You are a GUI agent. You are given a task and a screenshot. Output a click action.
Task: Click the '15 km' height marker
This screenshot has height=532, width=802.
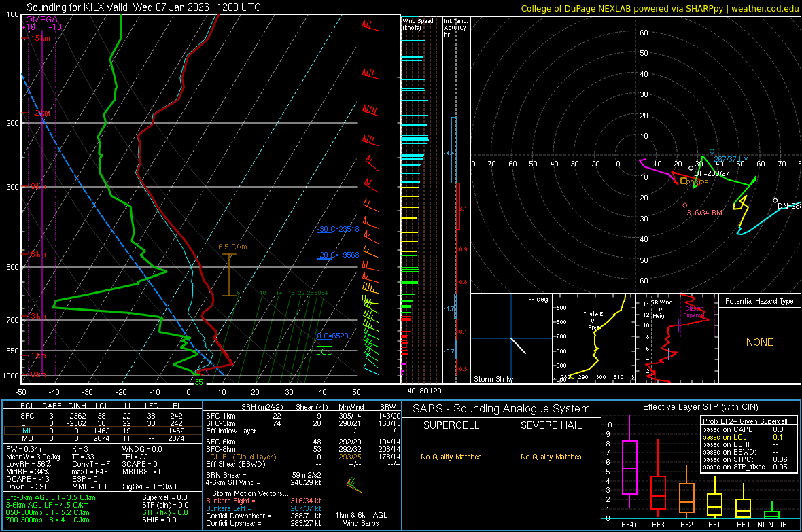[40, 38]
